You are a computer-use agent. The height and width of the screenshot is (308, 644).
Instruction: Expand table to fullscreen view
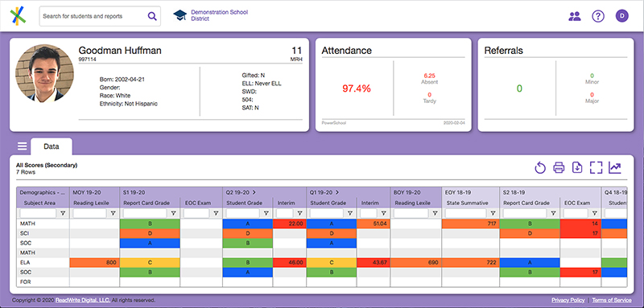pos(596,167)
